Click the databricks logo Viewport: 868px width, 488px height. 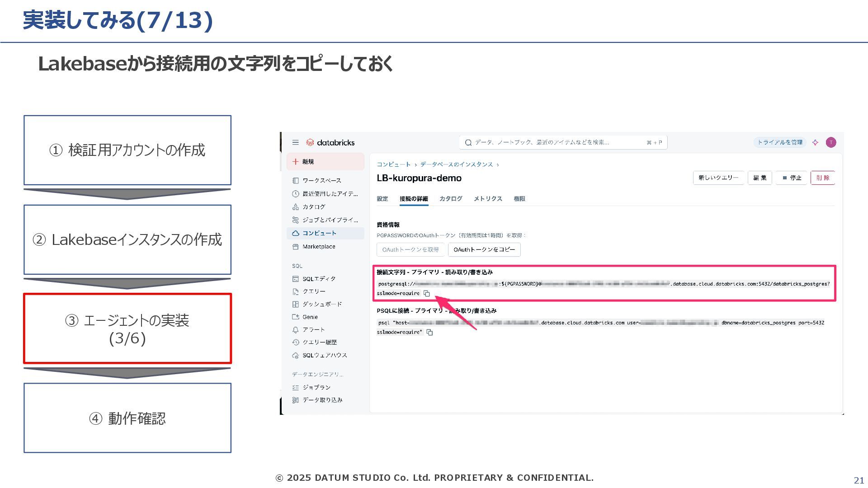point(330,142)
